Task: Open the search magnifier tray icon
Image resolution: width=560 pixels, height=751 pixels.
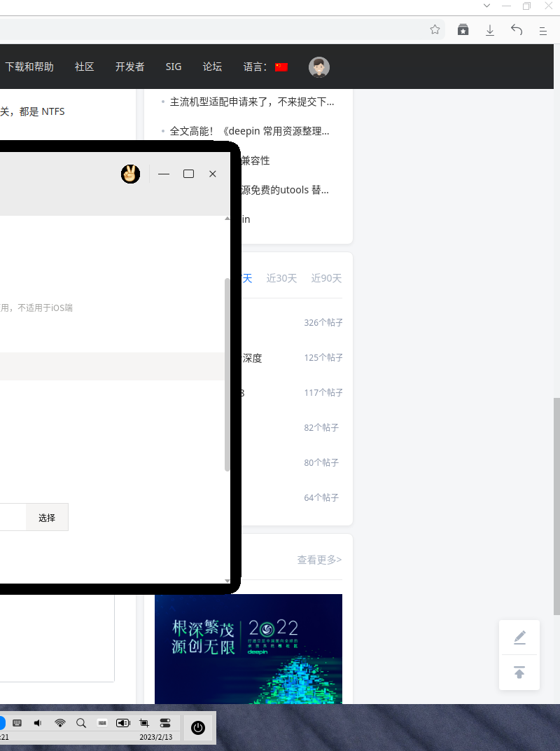Action: [81, 723]
